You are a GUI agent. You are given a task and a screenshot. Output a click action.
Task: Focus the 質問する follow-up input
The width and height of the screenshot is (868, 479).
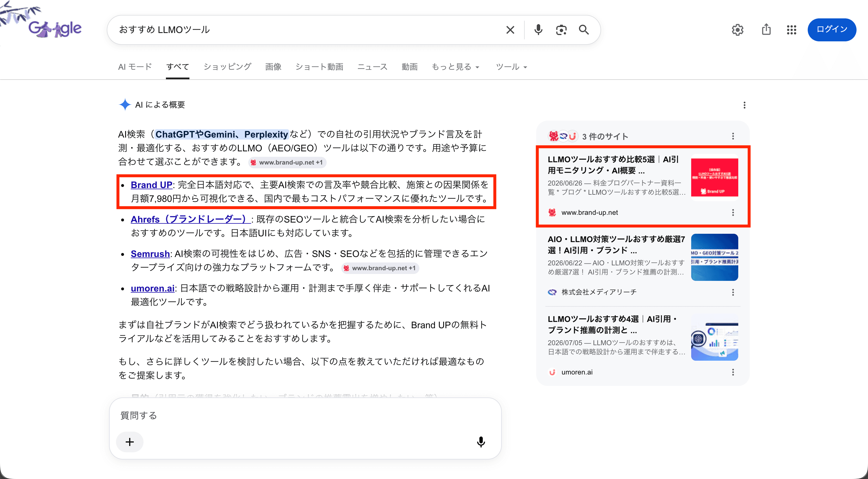pos(305,415)
